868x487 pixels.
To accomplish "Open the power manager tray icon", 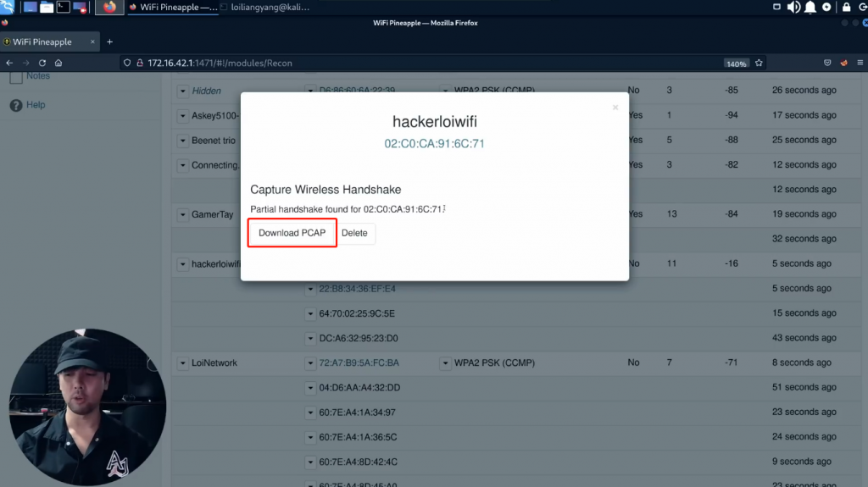I will click(x=826, y=7).
